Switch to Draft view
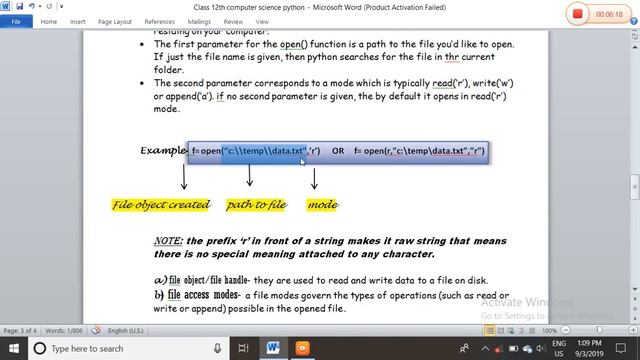Viewport: 640px width, 360px height. pyautogui.click(x=532, y=331)
